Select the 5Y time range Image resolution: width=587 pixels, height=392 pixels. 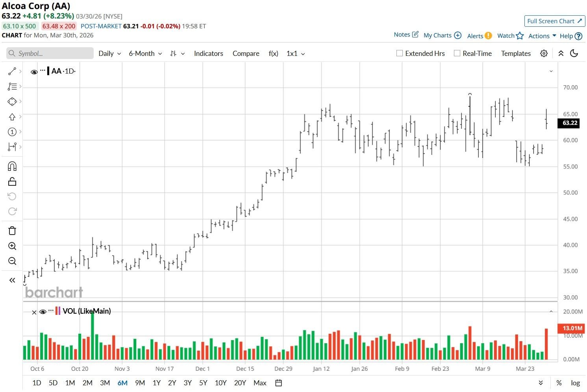(203, 383)
